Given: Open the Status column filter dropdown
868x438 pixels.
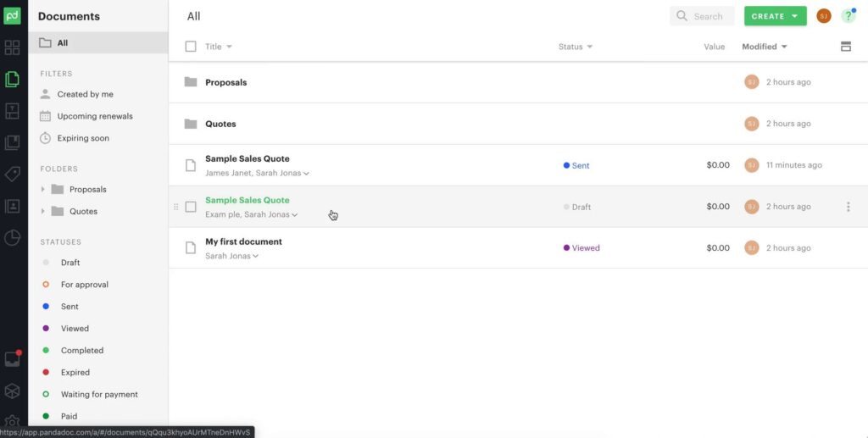Looking at the screenshot, I should (x=576, y=47).
